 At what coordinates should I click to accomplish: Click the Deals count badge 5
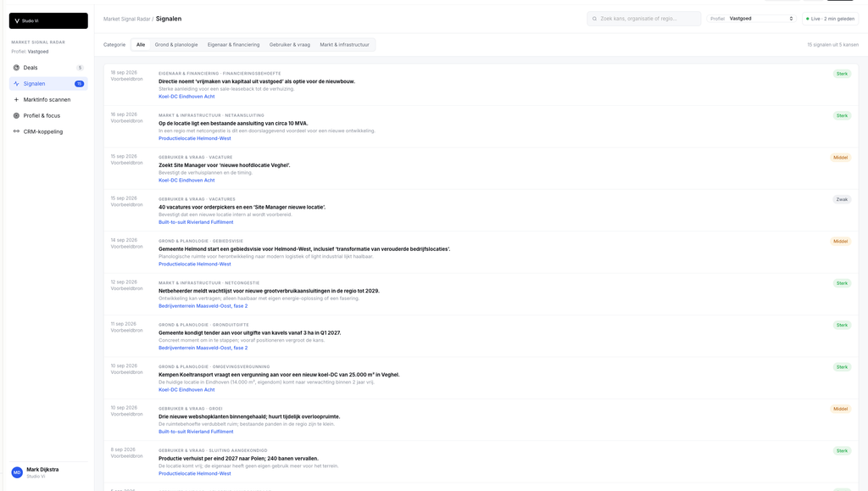pos(80,68)
